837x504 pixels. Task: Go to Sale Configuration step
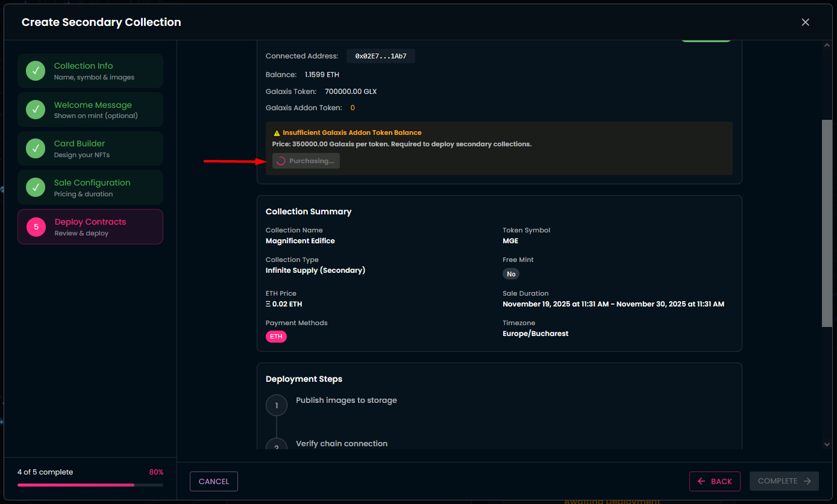pyautogui.click(x=90, y=187)
